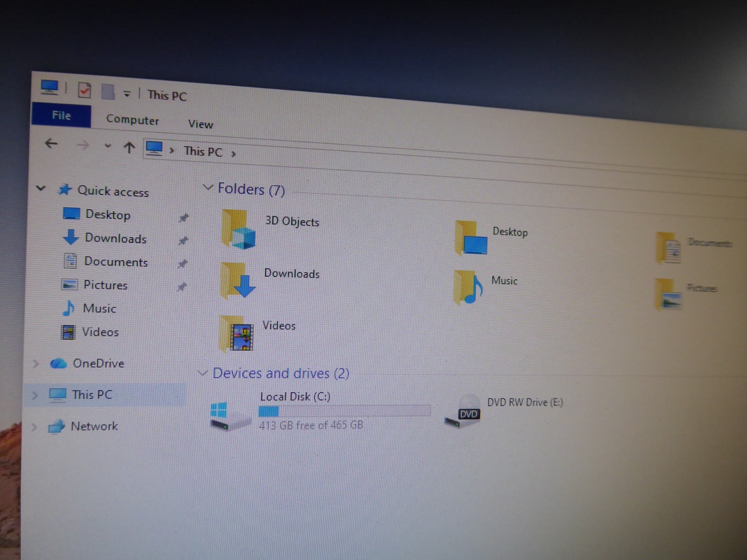Click the PC icon in the address bar
Image resolution: width=747 pixels, height=560 pixels.
154,149
